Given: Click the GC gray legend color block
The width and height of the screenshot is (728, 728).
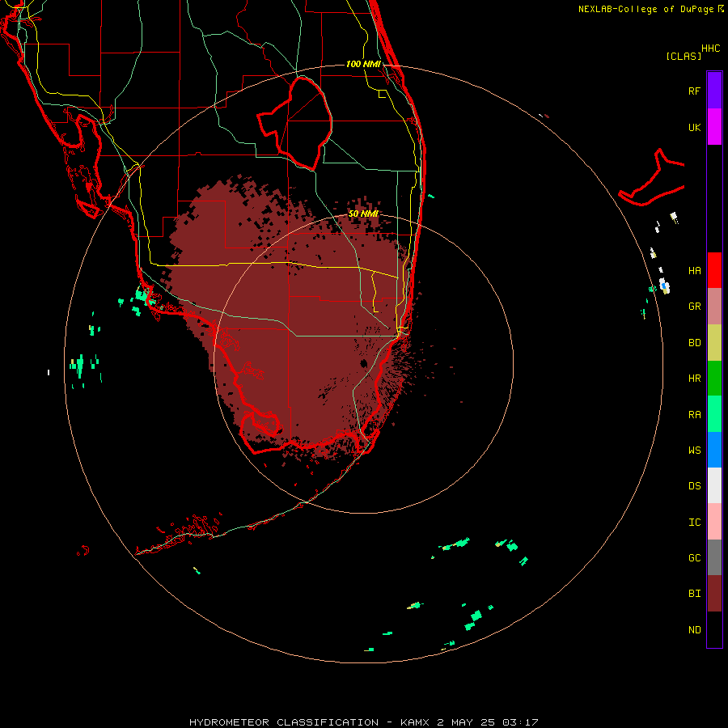Looking at the screenshot, I should coord(714,557).
